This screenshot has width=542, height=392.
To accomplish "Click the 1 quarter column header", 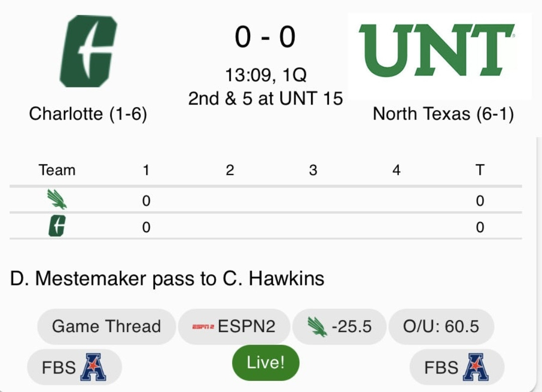I will coord(146,170).
